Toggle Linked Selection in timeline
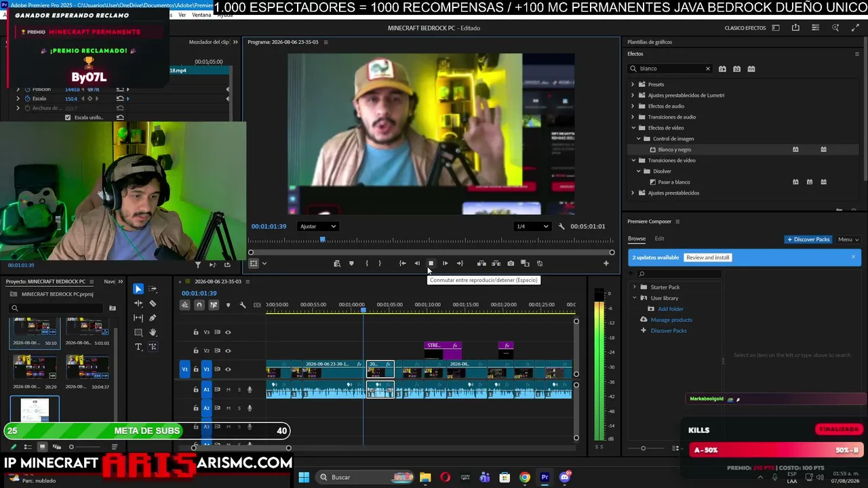868x488 pixels. coord(214,305)
